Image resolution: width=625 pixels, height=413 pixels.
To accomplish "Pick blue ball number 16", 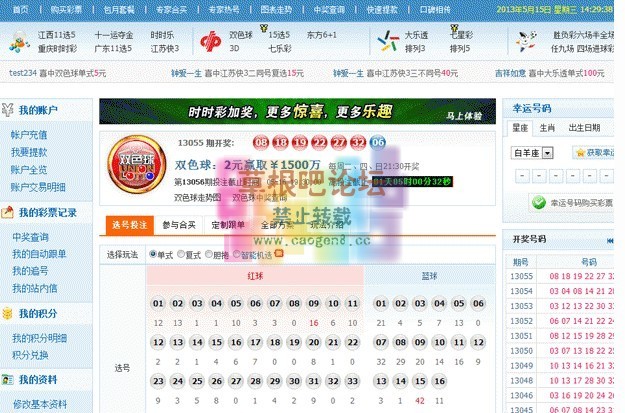I will (x=439, y=381).
